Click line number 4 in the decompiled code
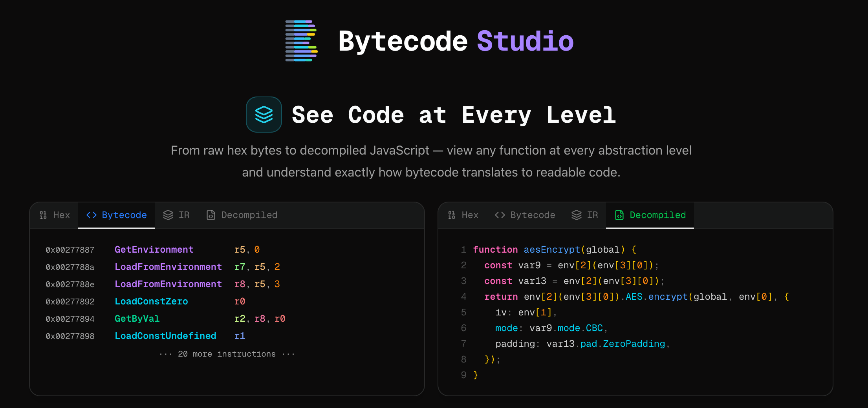Screen dimensions: 868x408 point(463,297)
